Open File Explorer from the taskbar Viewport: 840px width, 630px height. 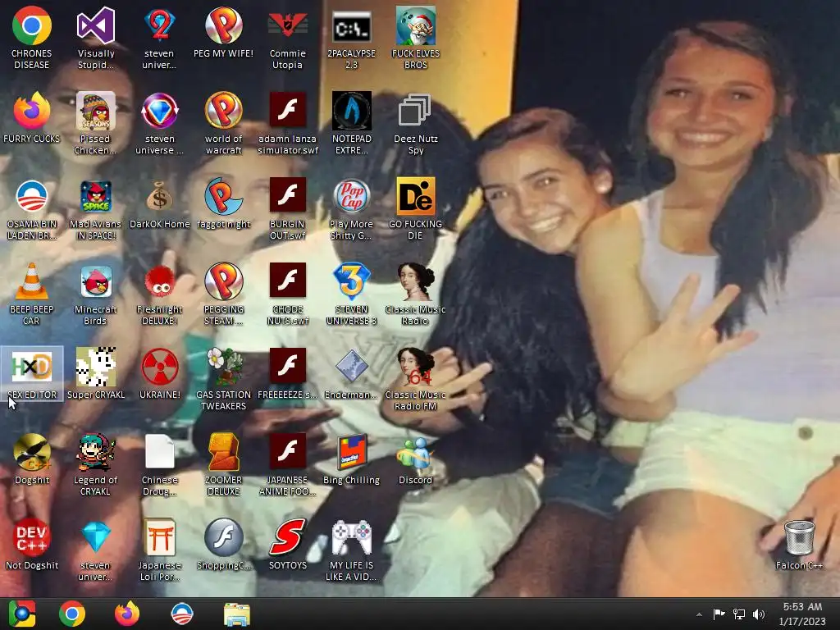tap(237, 614)
